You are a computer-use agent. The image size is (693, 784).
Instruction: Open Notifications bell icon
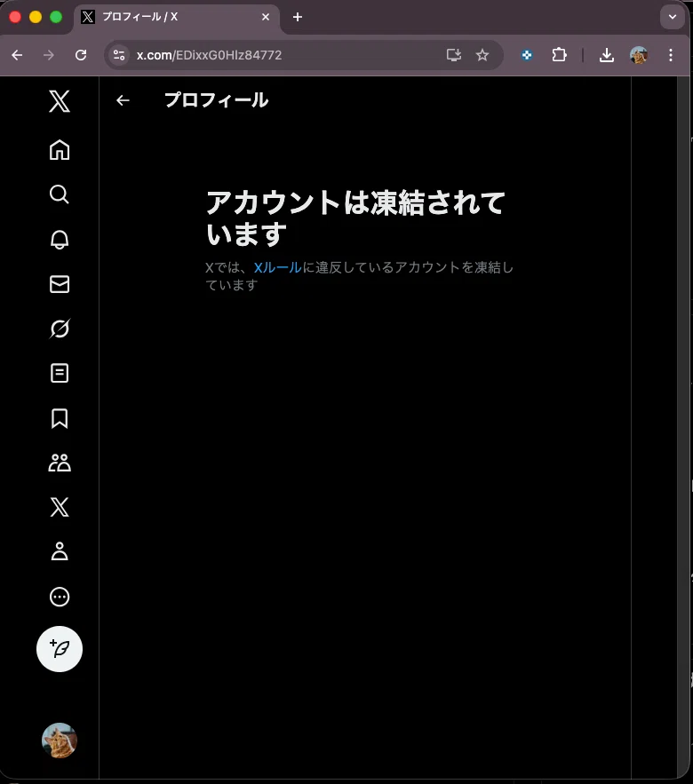(x=60, y=240)
